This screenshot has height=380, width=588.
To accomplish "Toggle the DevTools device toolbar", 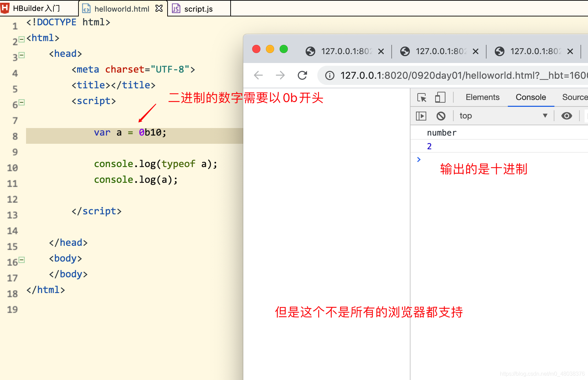I will pyautogui.click(x=440, y=98).
